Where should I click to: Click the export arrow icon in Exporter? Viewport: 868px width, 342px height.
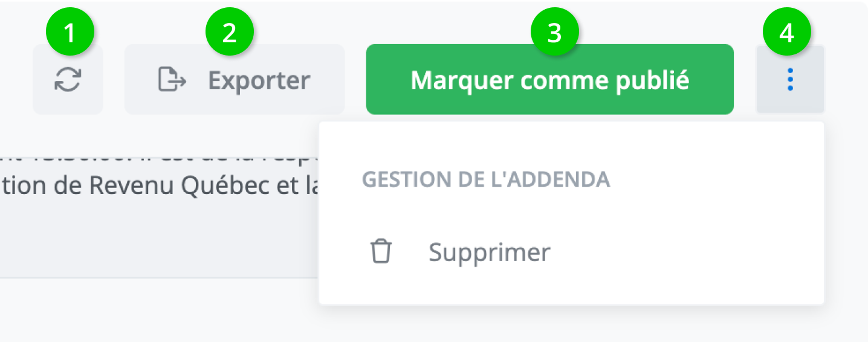tap(172, 80)
